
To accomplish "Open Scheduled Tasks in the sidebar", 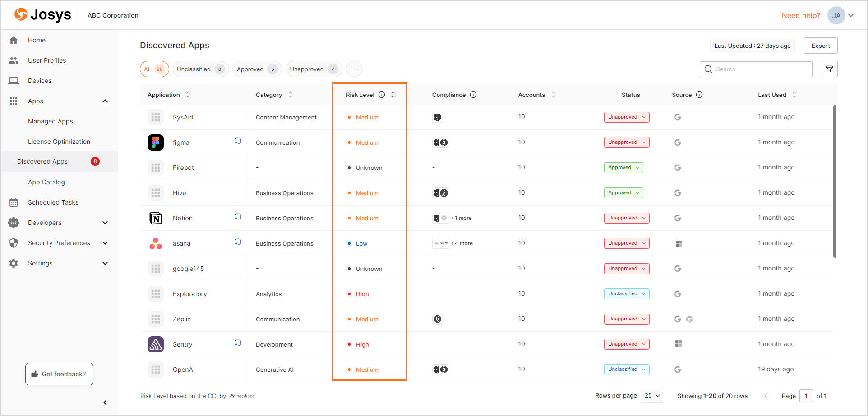I will pyautogui.click(x=53, y=202).
